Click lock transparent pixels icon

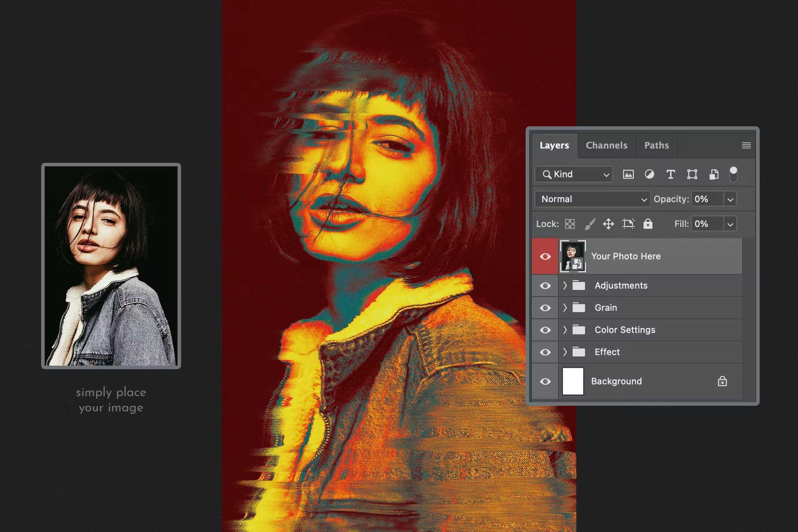click(x=570, y=224)
